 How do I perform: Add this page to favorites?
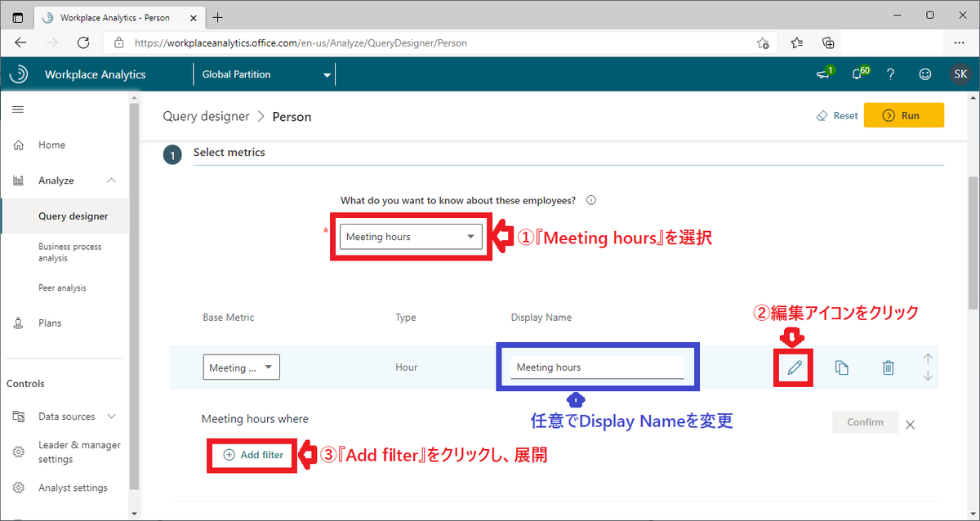[x=763, y=42]
